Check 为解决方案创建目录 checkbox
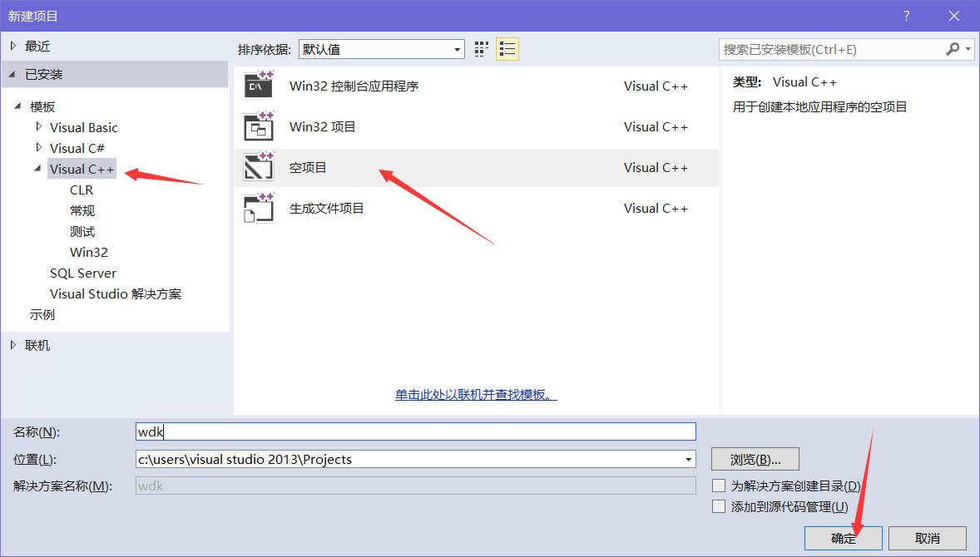Viewport: 980px width, 557px height. (719, 486)
